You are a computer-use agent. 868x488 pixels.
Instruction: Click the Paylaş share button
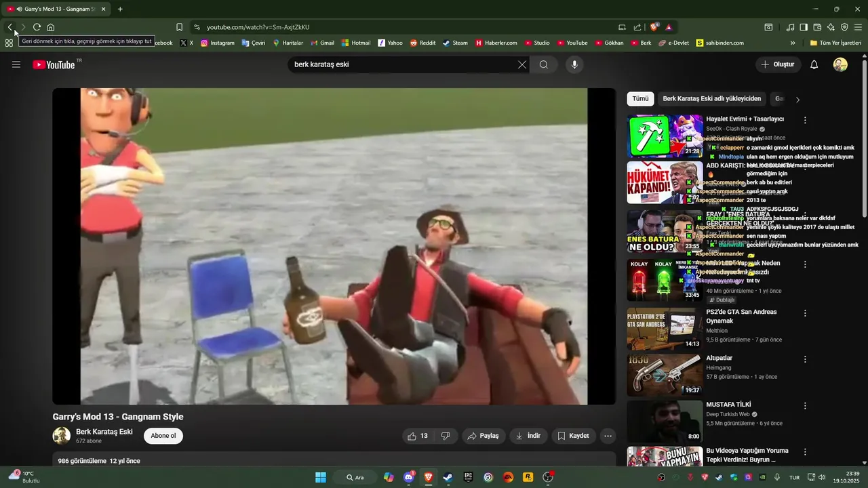coord(484,436)
